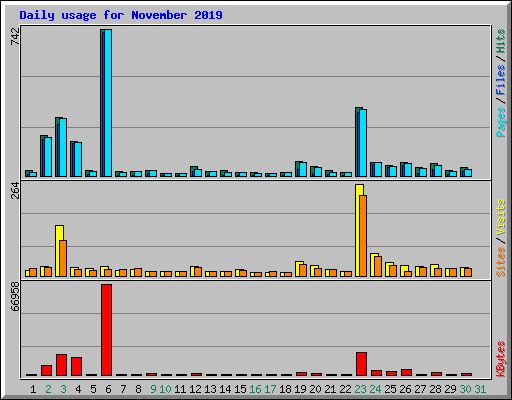The height and width of the screenshot is (400, 512).
Task: Click day 31 label on x-axis
Action: tap(480, 389)
